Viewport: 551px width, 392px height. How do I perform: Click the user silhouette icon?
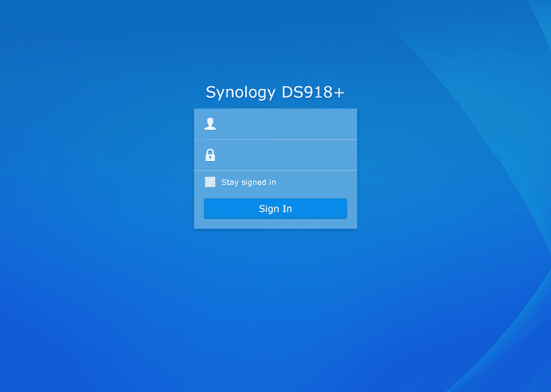coord(210,124)
